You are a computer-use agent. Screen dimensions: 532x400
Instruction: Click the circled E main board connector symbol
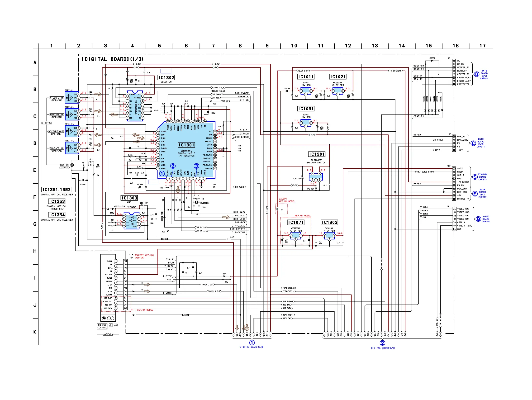click(475, 194)
